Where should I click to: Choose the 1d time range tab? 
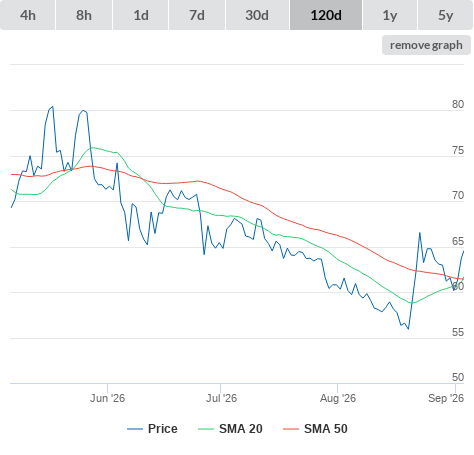(x=141, y=15)
